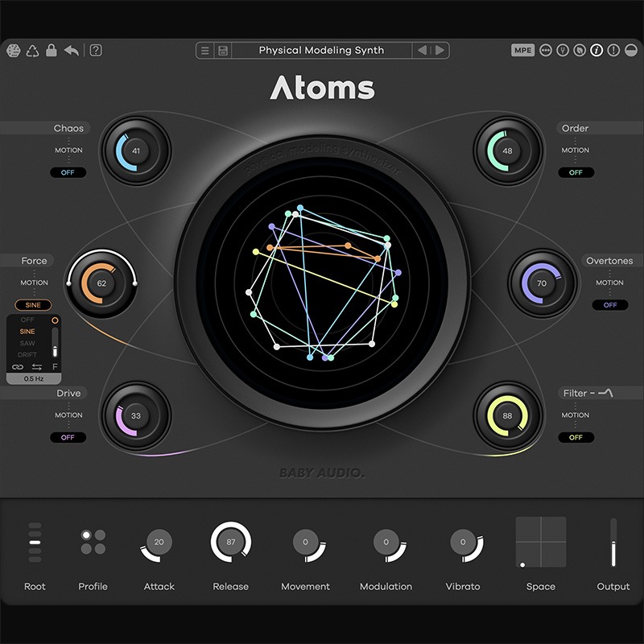Click the filter shape icon beside Filter
Screen dimensions: 644x644
tap(605, 393)
